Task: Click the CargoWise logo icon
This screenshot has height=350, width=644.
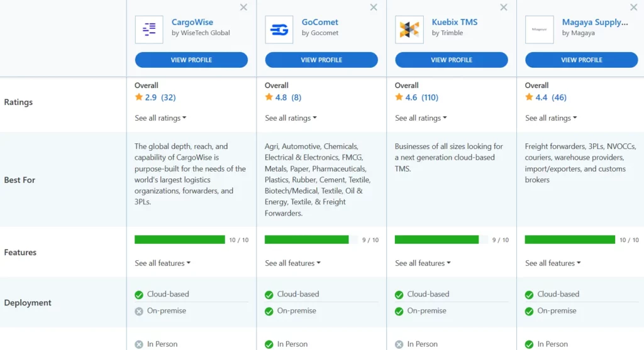Action: 149,30
